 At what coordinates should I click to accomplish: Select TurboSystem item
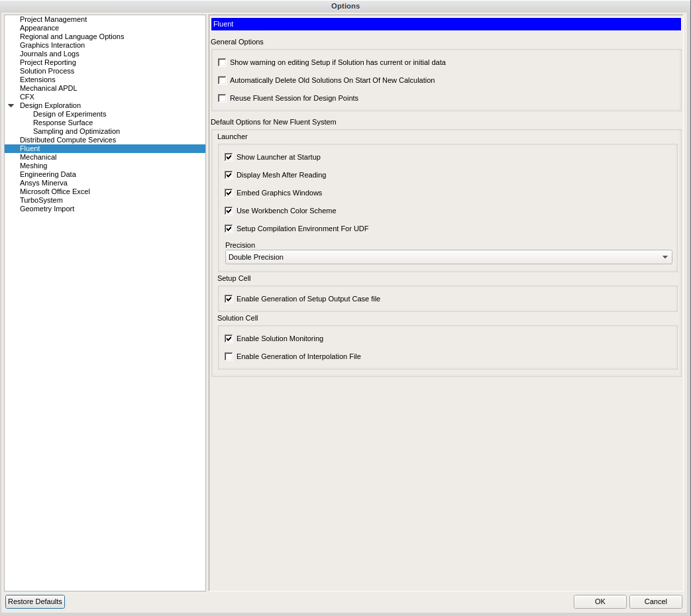[42, 200]
